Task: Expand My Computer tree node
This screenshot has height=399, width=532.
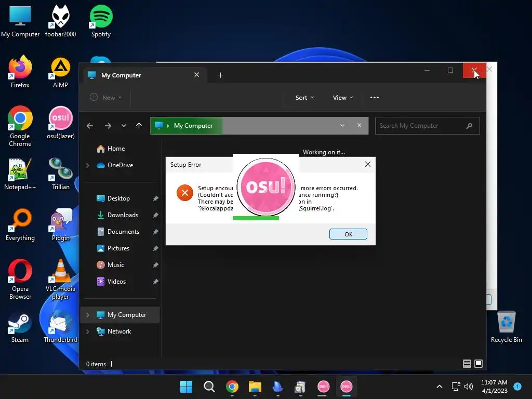Action: coord(87,315)
